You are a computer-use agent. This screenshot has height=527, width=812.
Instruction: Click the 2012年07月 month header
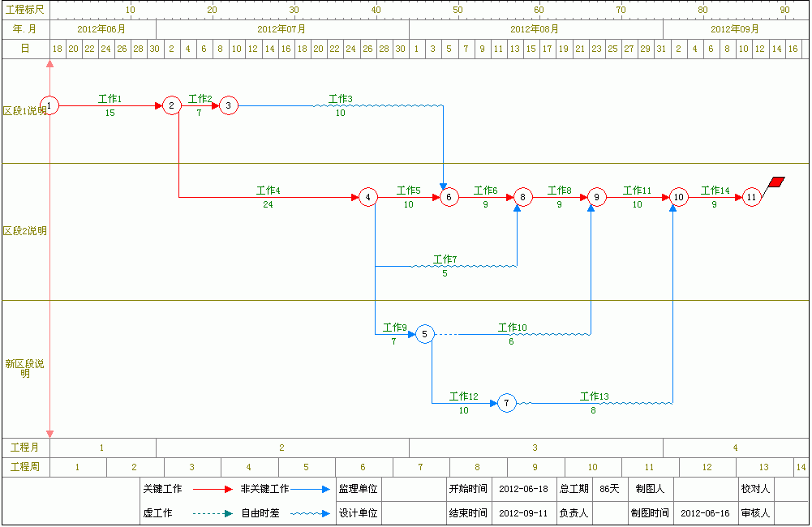tap(282, 29)
